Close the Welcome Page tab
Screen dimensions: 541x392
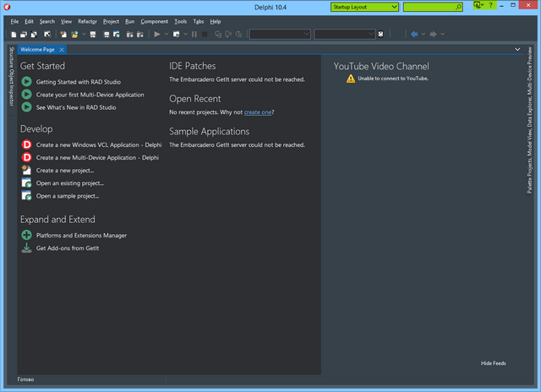point(63,50)
